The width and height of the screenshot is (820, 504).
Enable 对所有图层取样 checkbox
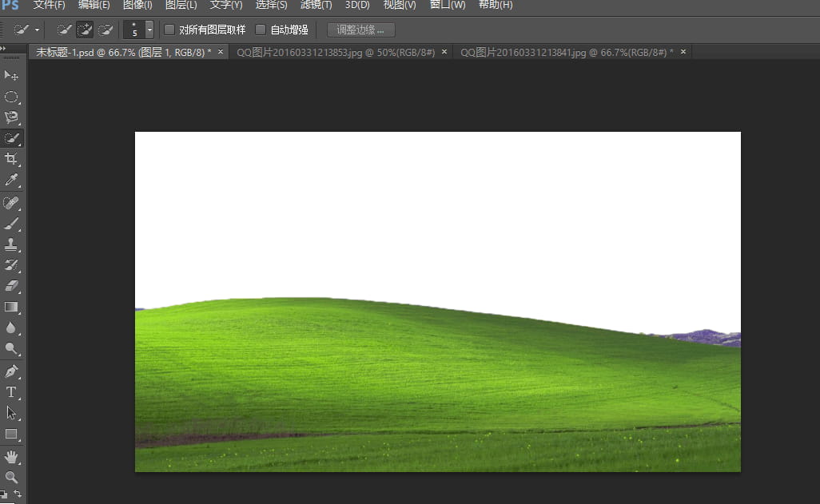[x=169, y=30]
